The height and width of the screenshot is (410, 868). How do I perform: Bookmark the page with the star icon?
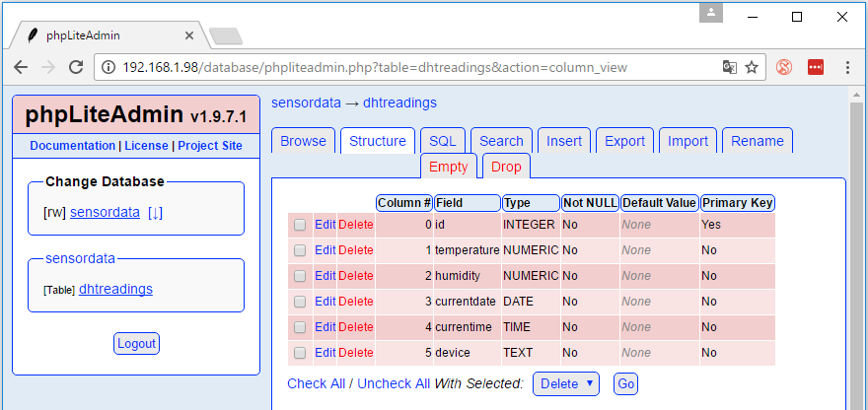pyautogui.click(x=752, y=67)
